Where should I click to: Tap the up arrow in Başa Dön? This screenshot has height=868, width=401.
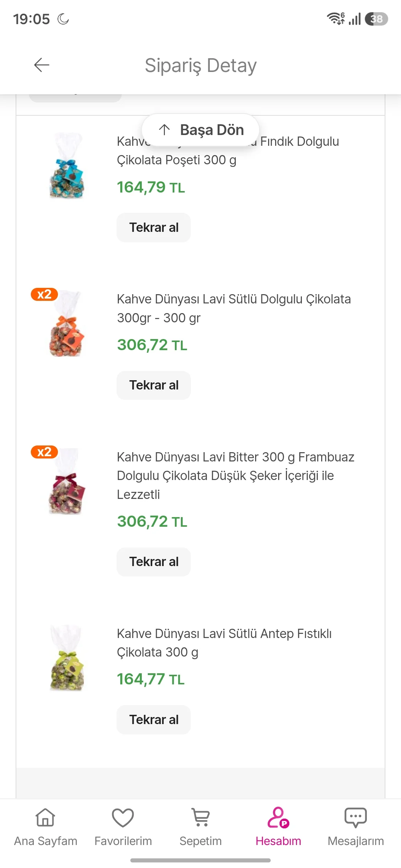(164, 130)
